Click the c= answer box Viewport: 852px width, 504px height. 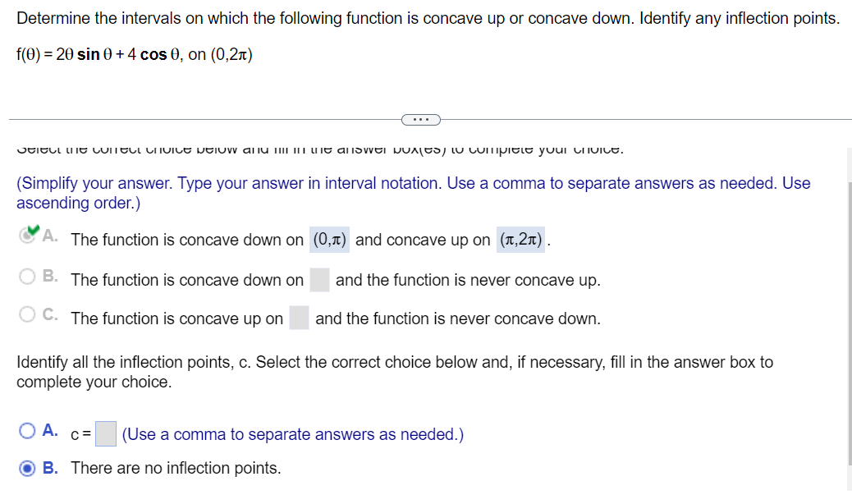(105, 434)
